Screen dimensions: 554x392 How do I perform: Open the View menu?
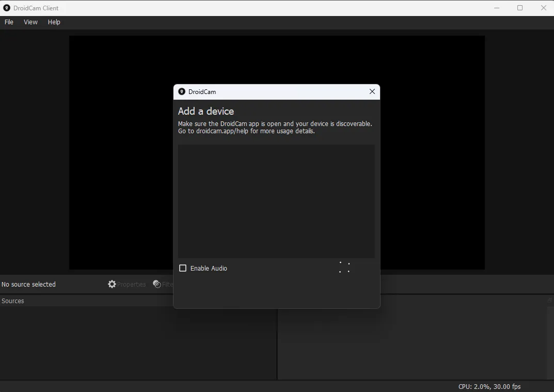(x=30, y=22)
